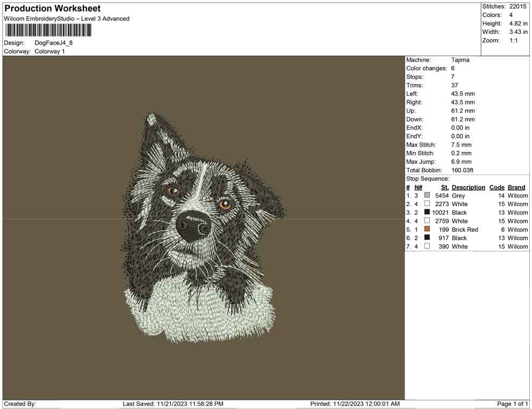Click the Brick Red color swatch

pyautogui.click(x=427, y=229)
